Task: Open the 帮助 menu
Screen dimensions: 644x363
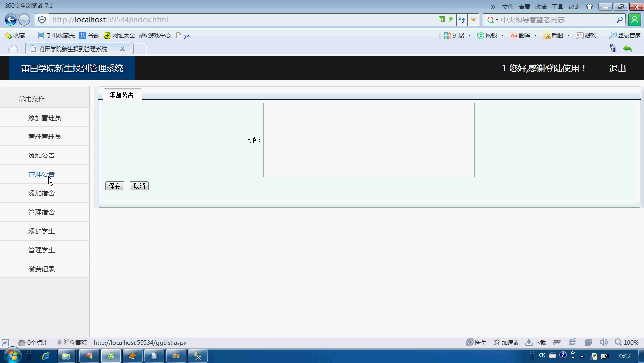Action: click(x=574, y=7)
